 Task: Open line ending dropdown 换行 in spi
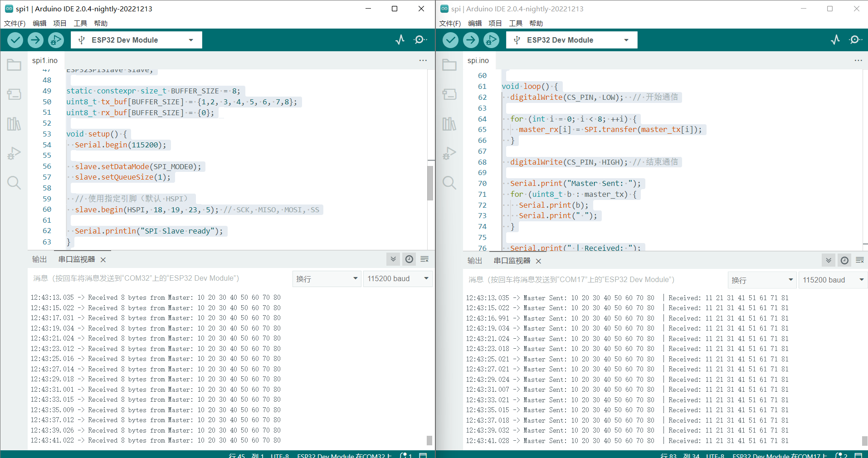tap(762, 280)
